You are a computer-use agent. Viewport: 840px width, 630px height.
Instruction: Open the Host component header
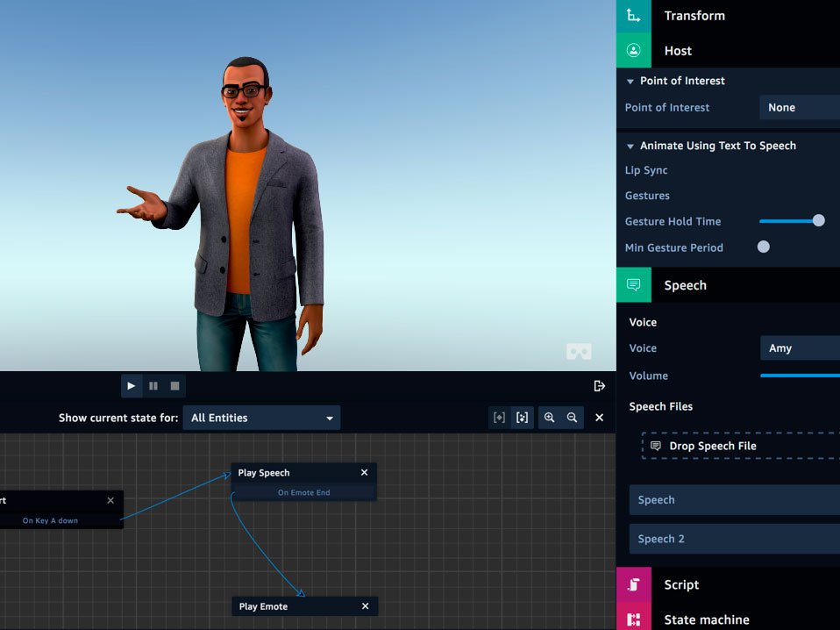(678, 51)
